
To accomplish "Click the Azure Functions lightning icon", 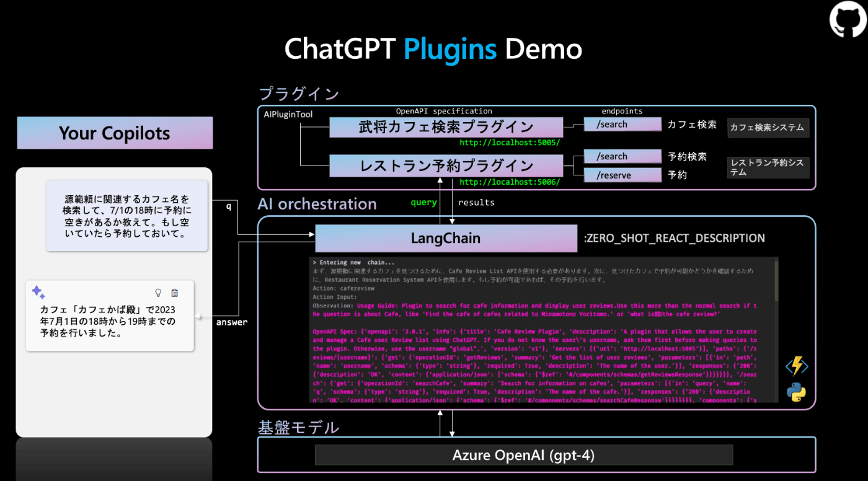I will coord(797,366).
